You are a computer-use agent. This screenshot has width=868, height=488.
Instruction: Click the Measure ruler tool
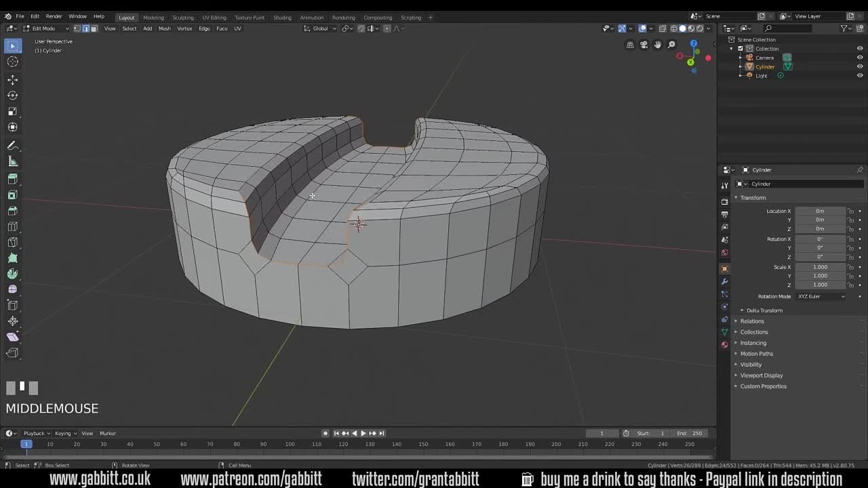coord(12,161)
